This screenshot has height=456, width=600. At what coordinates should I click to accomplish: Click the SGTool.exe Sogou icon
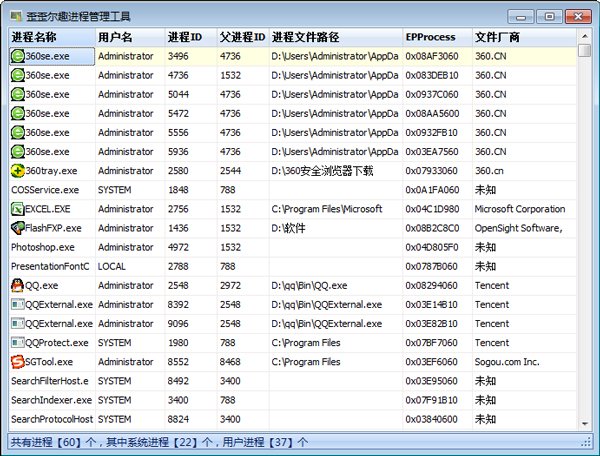coord(18,362)
